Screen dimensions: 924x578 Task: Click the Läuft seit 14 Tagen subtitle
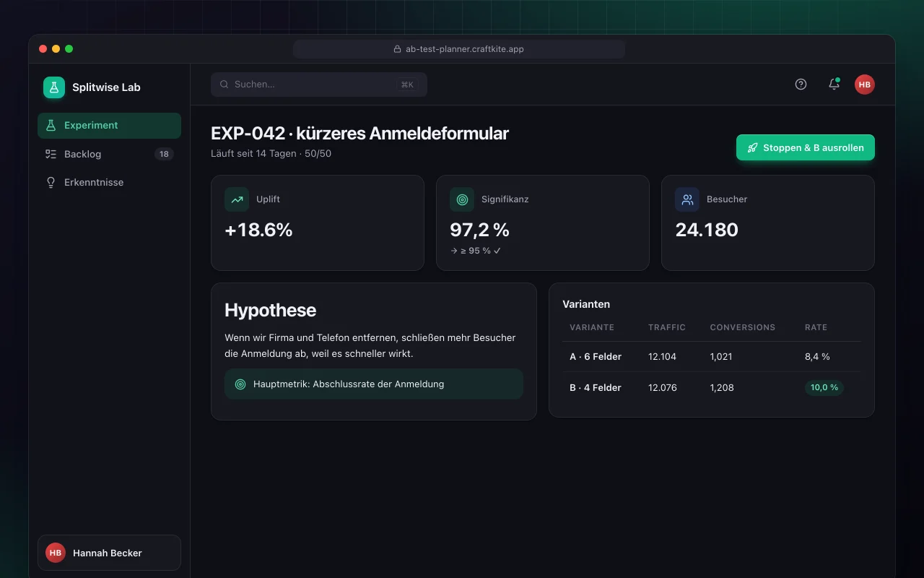[271, 153]
